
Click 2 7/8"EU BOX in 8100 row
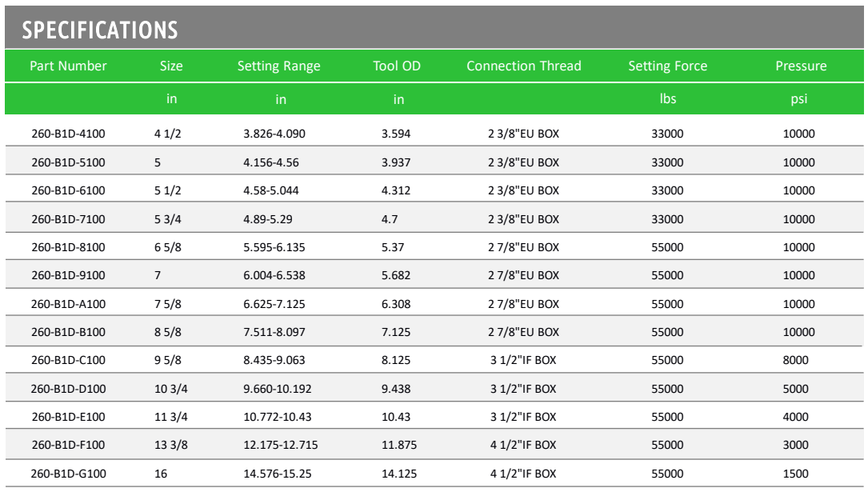[x=524, y=247]
